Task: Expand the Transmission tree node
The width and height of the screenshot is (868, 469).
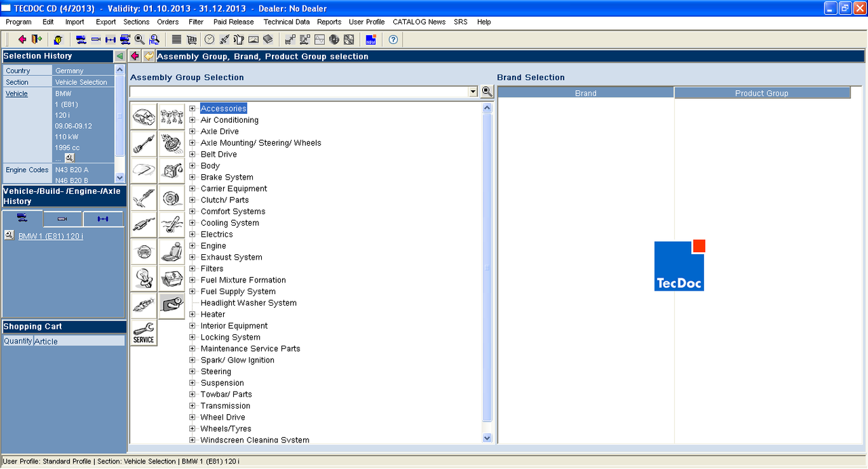Action: (x=193, y=406)
